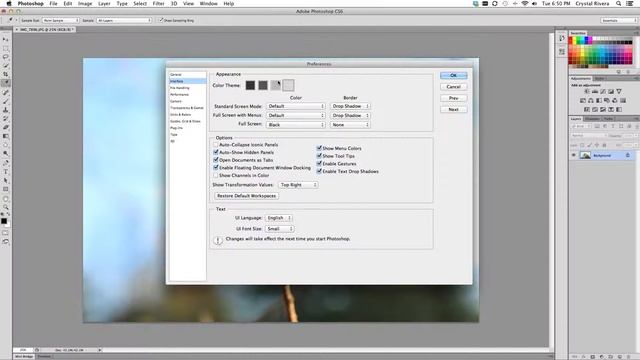The height and width of the screenshot is (360, 640).
Task: Click the foreground color swatch in toolbar
Action: point(4,221)
